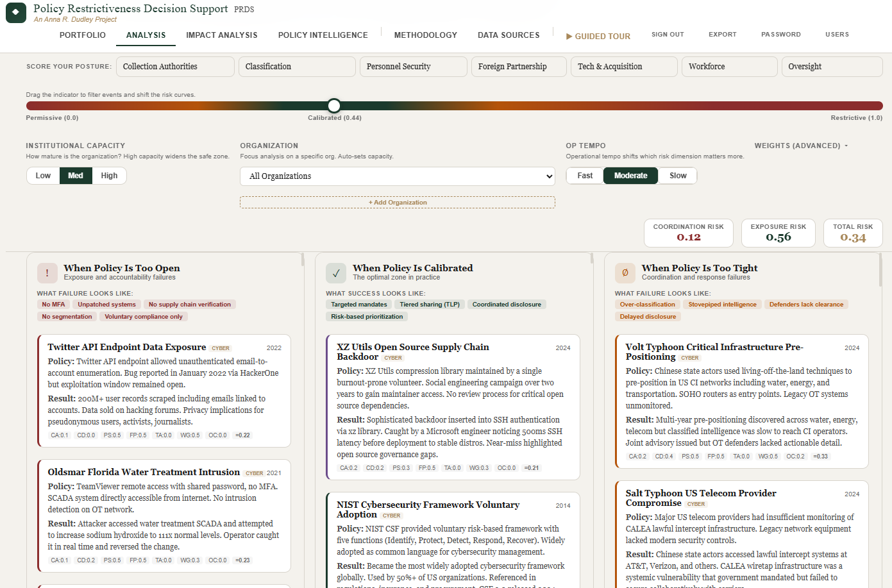Click the Oversight posture button
The image size is (892, 588).
(x=832, y=66)
